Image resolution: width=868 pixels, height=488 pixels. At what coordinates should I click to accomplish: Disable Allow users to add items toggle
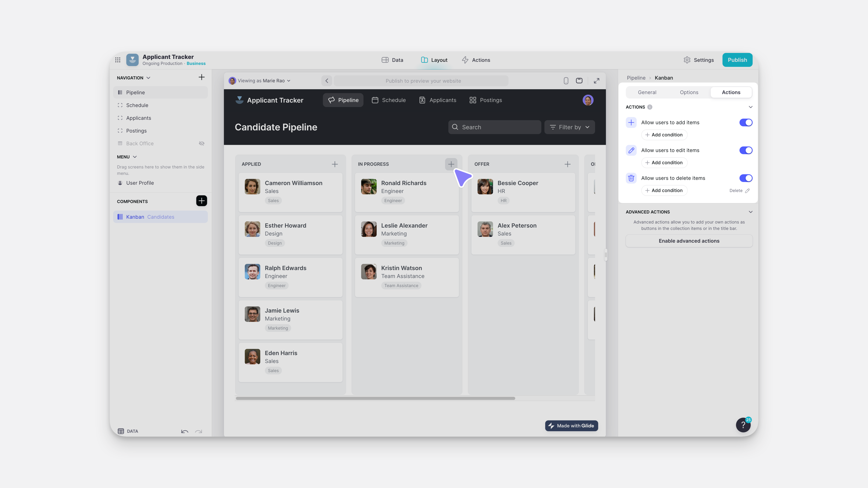746,123
